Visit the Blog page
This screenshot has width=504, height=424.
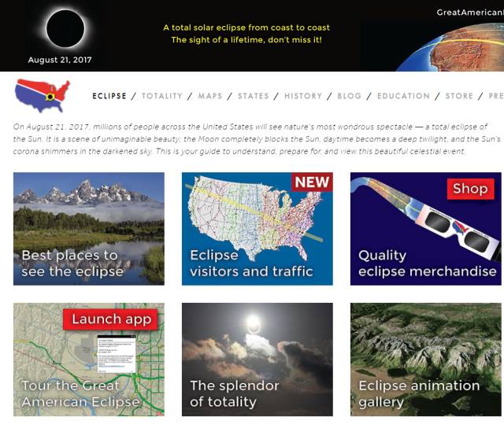point(349,96)
